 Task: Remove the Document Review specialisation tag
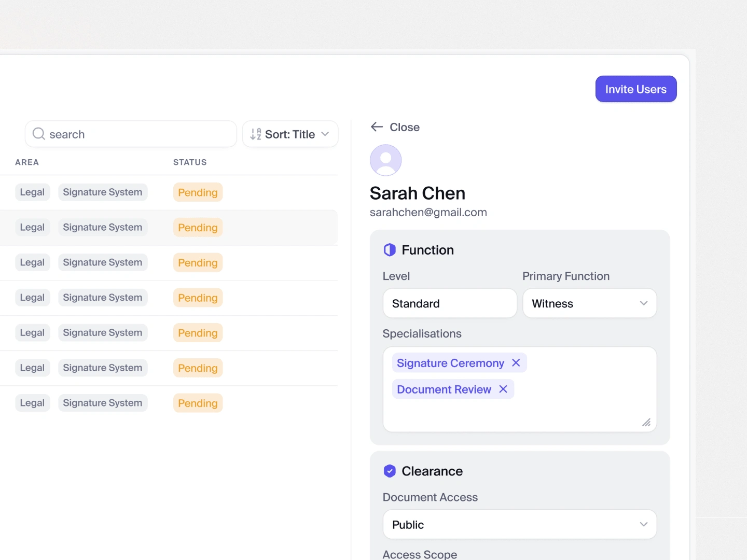503,389
